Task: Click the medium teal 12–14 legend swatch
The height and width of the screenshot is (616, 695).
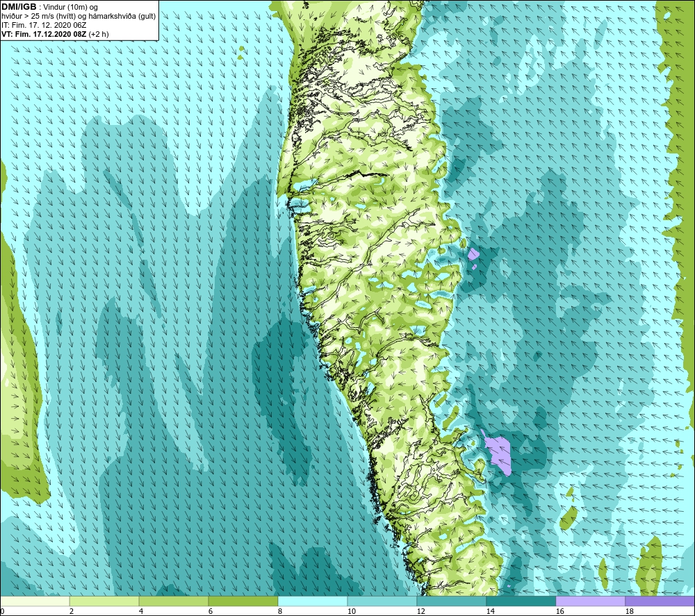Action: click(451, 601)
